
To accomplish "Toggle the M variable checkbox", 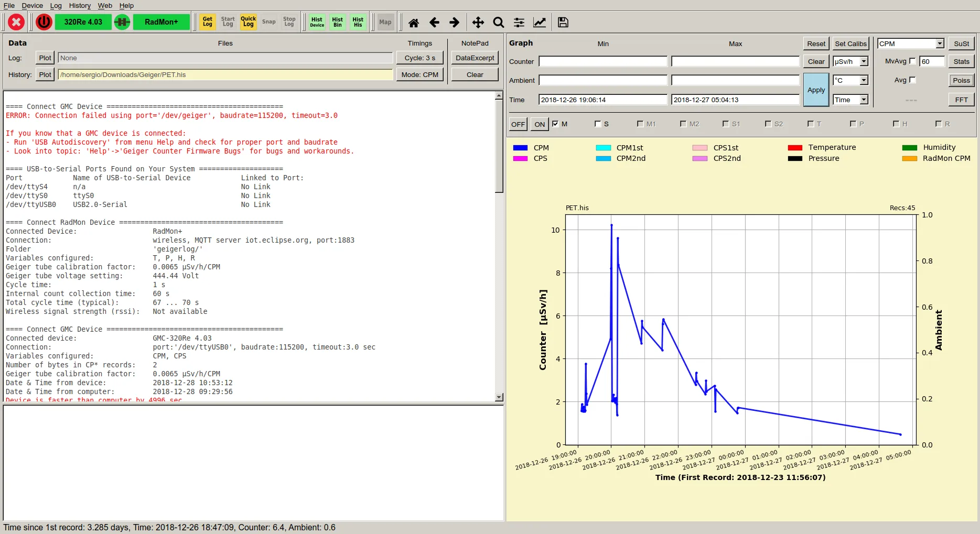I will (x=555, y=124).
